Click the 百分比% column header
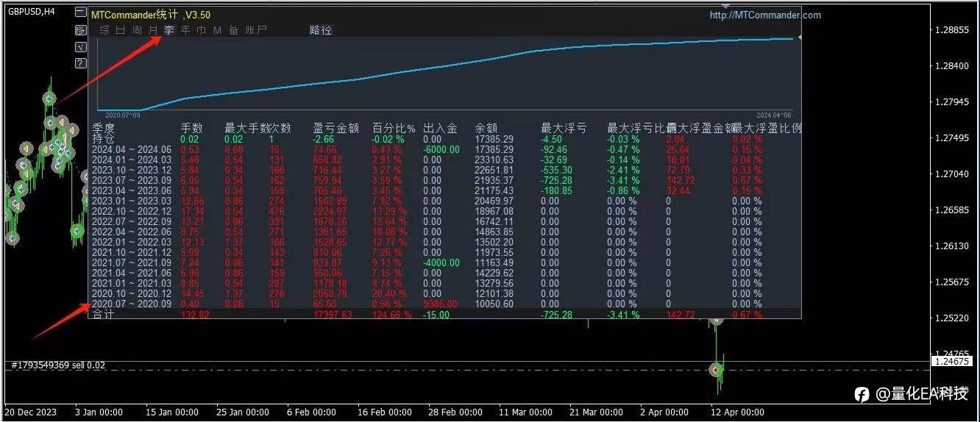 394,128
